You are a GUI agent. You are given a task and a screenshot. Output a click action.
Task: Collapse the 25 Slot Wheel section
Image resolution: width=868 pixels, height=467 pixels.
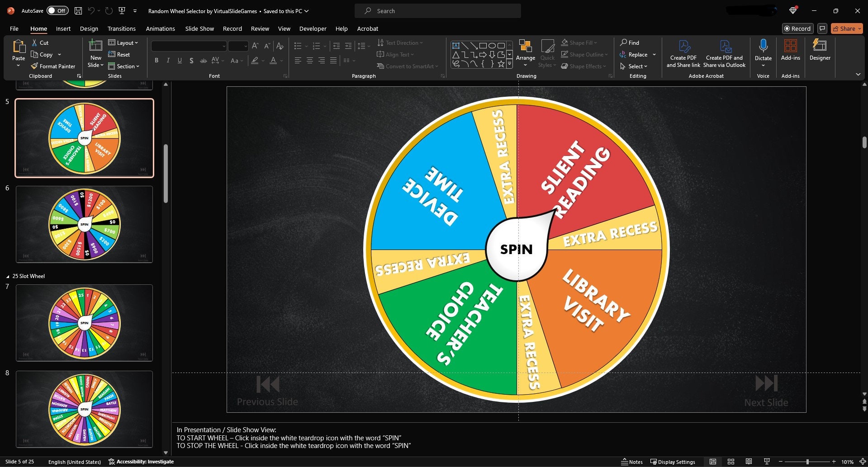pyautogui.click(x=7, y=276)
